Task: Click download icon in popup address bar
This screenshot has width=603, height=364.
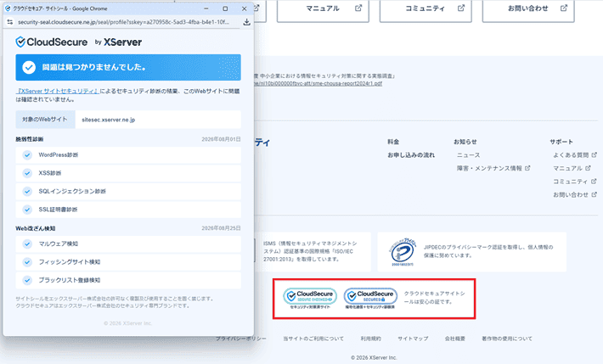Action: [x=246, y=22]
